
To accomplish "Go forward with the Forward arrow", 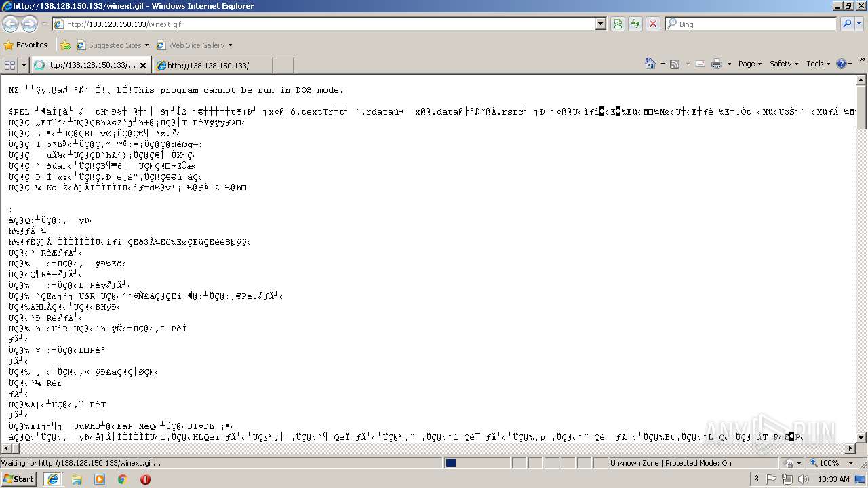I will (x=29, y=24).
